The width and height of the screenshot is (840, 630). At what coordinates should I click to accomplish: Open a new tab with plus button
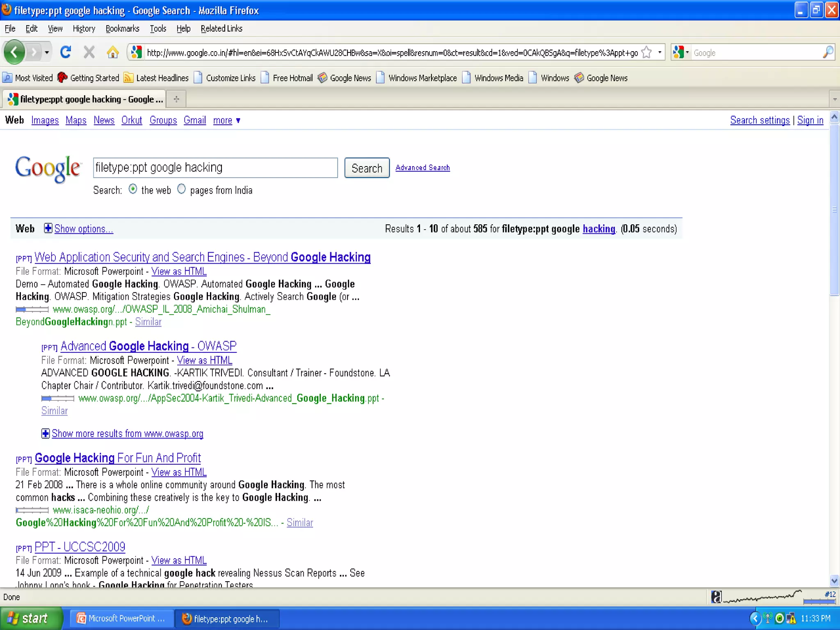176,99
